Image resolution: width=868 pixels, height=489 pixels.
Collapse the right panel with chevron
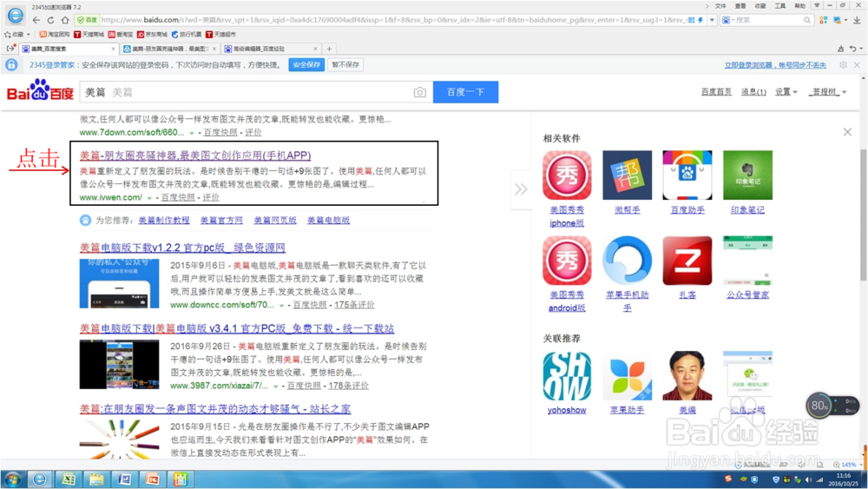tap(521, 189)
